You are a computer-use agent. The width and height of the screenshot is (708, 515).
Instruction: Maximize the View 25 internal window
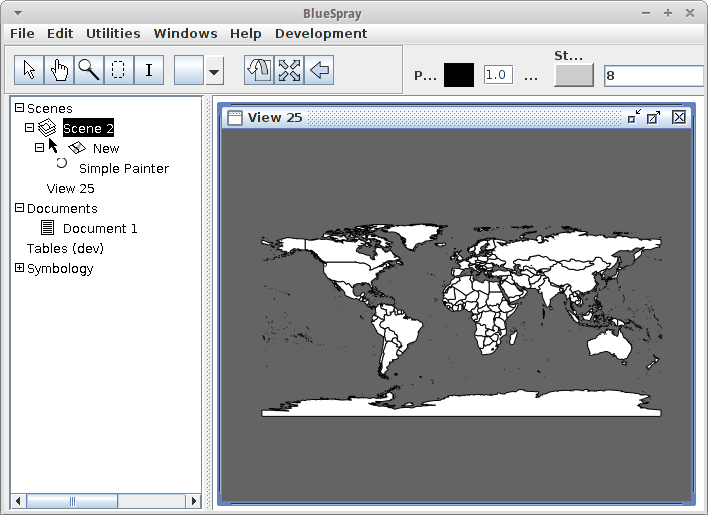[x=653, y=118]
